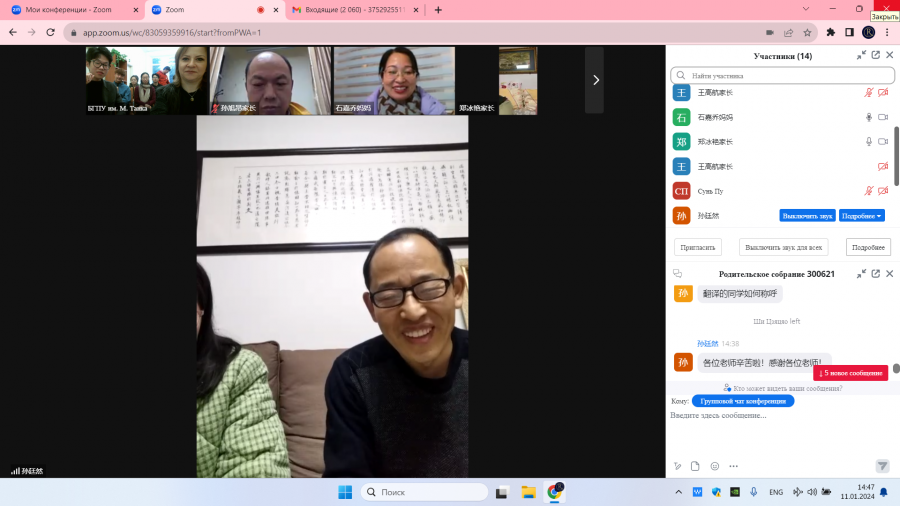Open the chat's three-dots more options
The image size is (900, 506).
click(x=734, y=466)
